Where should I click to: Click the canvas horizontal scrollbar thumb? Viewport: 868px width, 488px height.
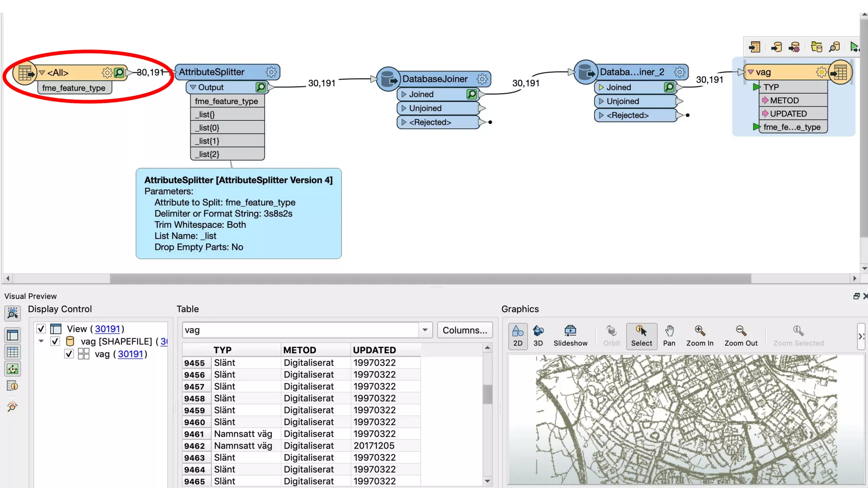[x=430, y=278]
